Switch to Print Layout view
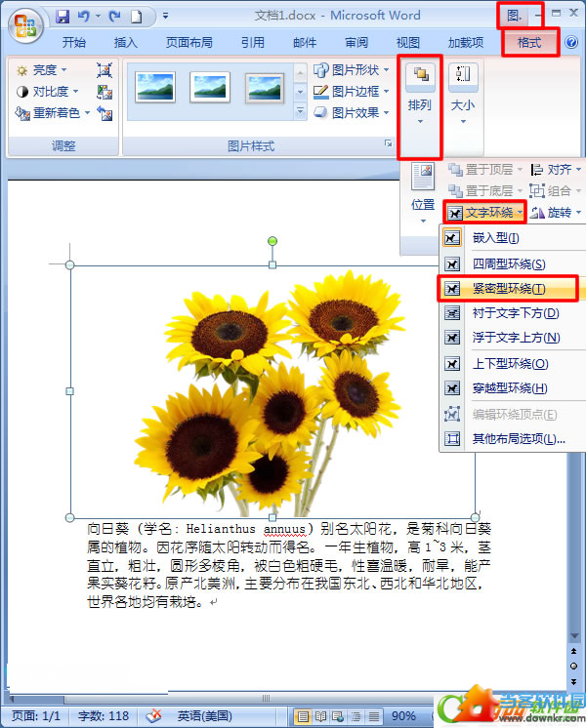Screen dimensions: 586x728 pos(303,716)
